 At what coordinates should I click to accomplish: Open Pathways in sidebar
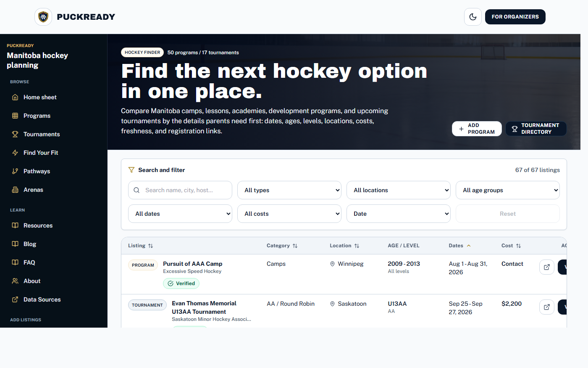tap(54, 171)
